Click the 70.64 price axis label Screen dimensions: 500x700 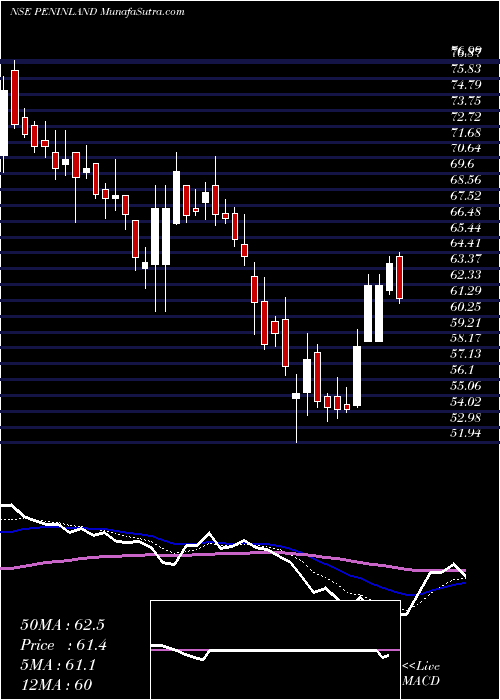click(466, 148)
